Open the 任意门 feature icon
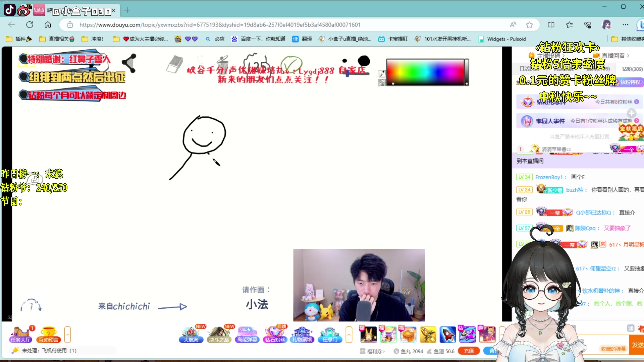644x362 pixels. 330,334
